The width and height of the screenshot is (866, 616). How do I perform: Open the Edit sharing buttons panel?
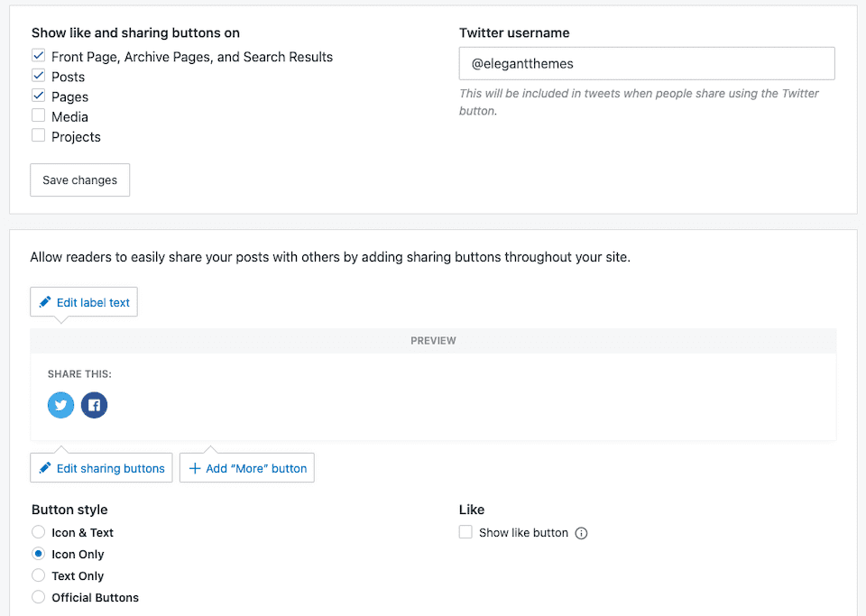(101, 467)
